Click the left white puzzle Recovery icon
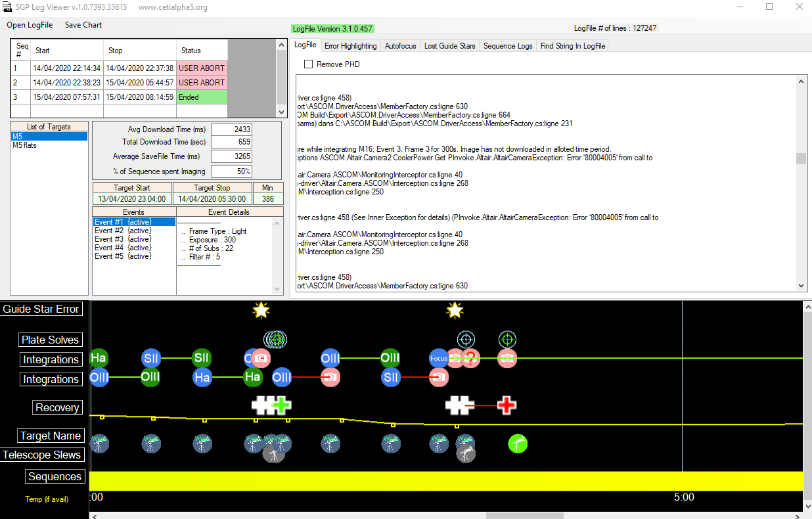812x519 pixels. point(263,405)
